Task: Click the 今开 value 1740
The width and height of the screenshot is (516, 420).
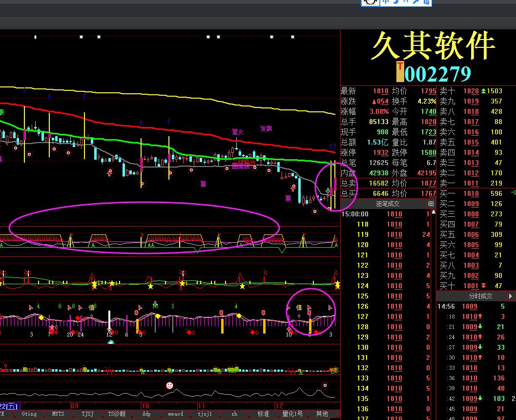Action: pos(429,111)
